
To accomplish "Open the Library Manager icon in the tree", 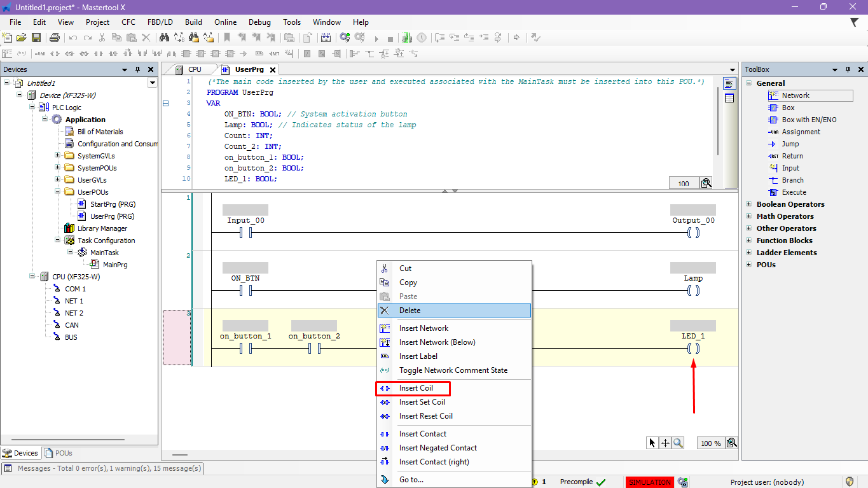I will (x=69, y=228).
